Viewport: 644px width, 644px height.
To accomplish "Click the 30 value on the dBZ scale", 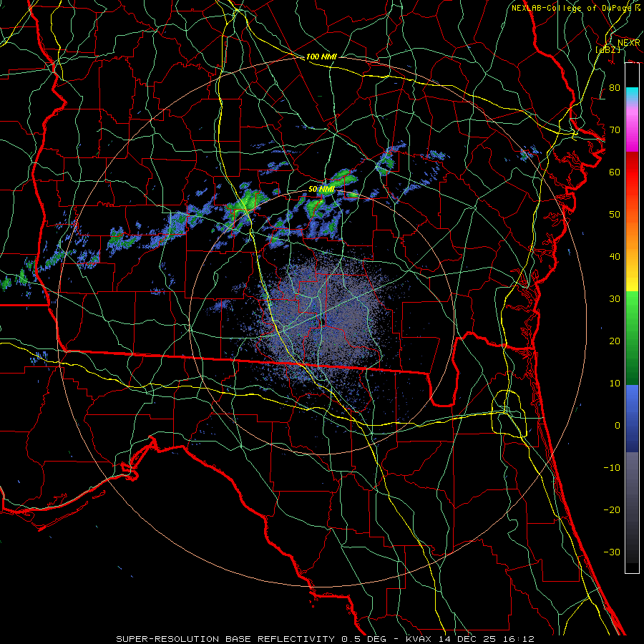I will pos(615,299).
